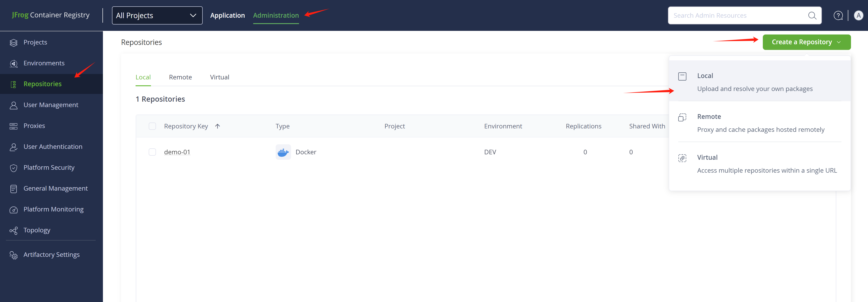Click the help question mark icon
868x302 pixels.
(838, 15)
